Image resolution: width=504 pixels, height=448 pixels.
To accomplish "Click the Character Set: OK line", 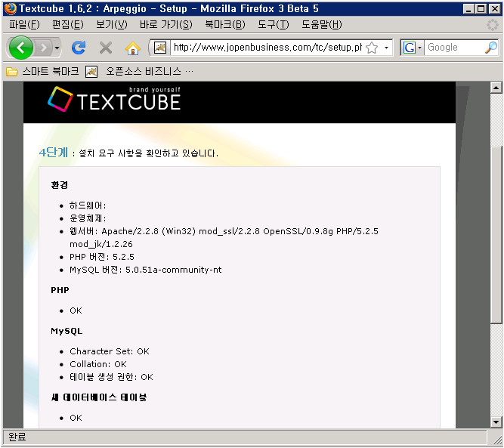I will click(110, 351).
